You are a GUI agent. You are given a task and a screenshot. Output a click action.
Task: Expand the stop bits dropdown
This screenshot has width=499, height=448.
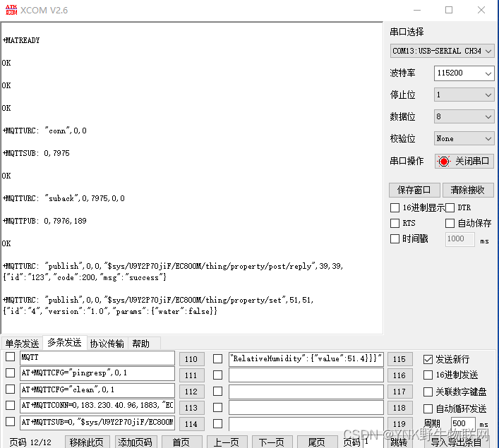pos(464,95)
